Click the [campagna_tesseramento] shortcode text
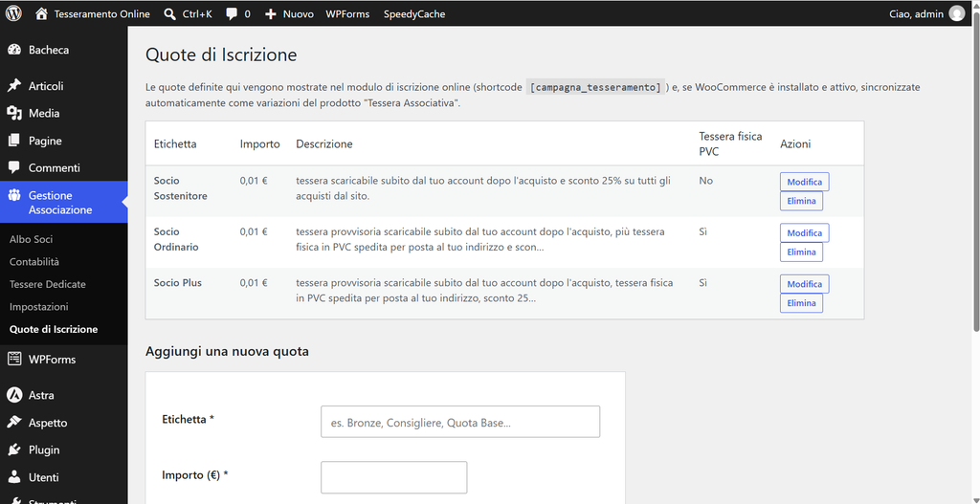980x504 pixels. click(595, 87)
